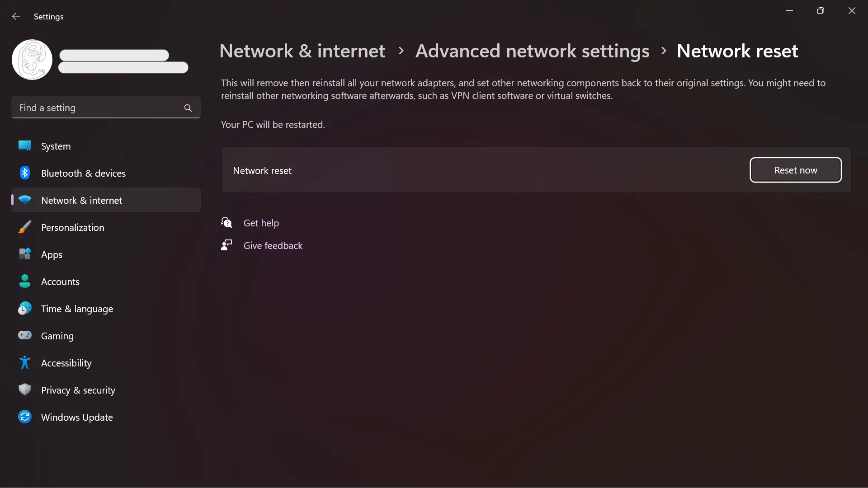868x488 pixels.
Task: Open the Give feedback link
Action: [x=273, y=246]
